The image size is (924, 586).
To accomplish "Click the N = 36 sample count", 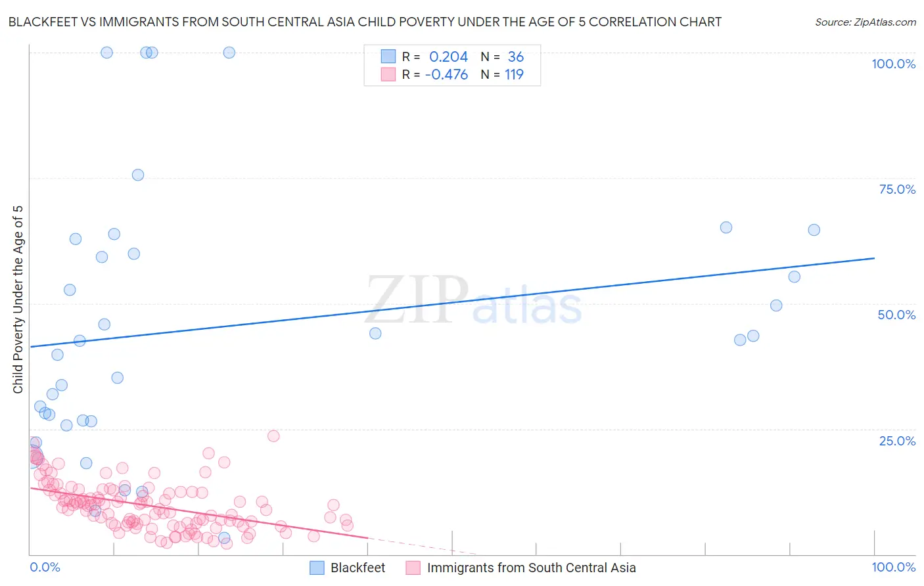I will [516, 57].
